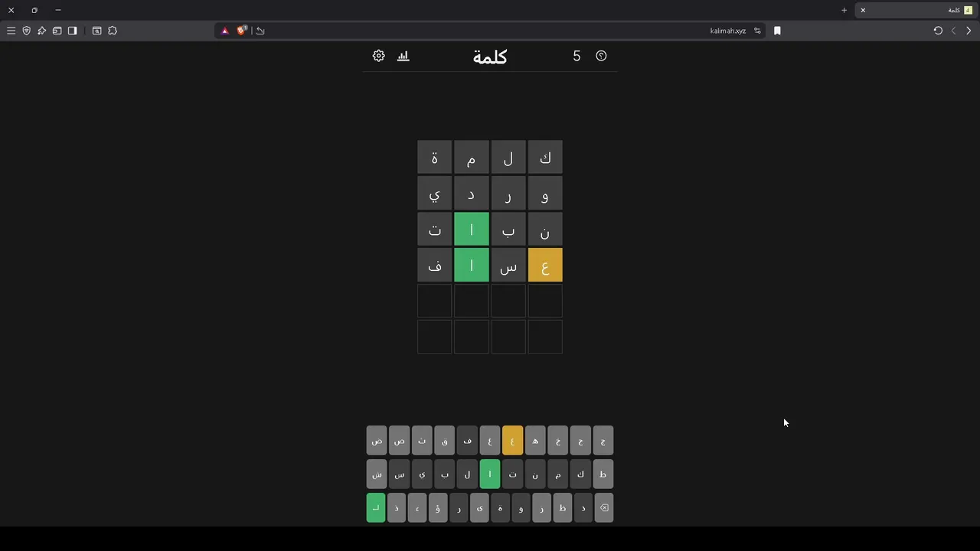
Task: Tap the ل key on the keyboard
Action: point(467,474)
